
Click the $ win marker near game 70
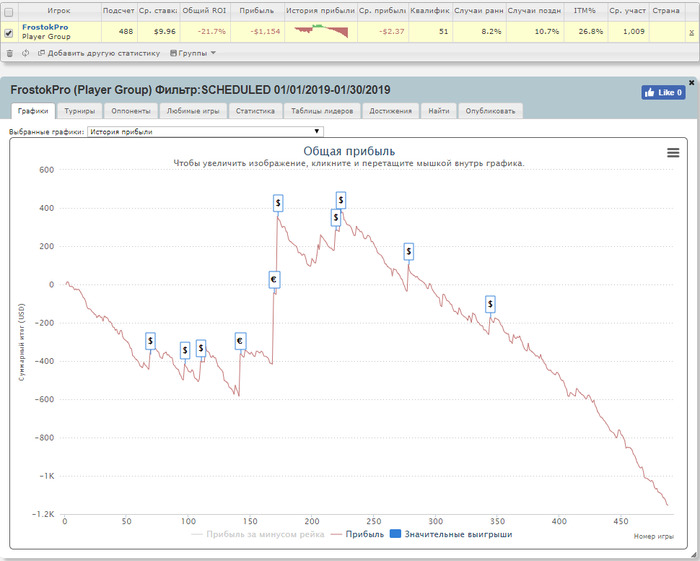coord(150,341)
